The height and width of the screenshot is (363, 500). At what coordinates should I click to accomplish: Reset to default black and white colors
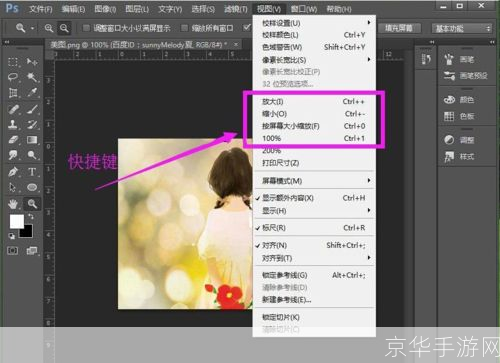tap(11, 236)
